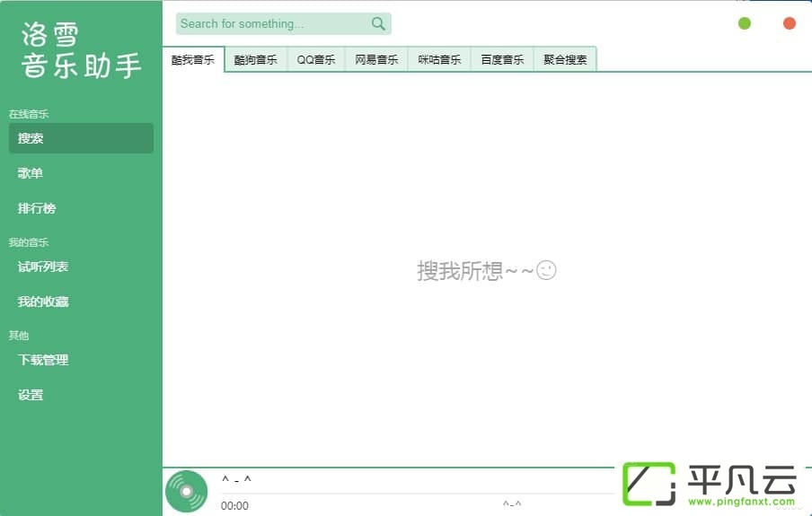Image resolution: width=812 pixels, height=516 pixels.
Task: Go to 歌单 in the sidebar
Action: (81, 173)
